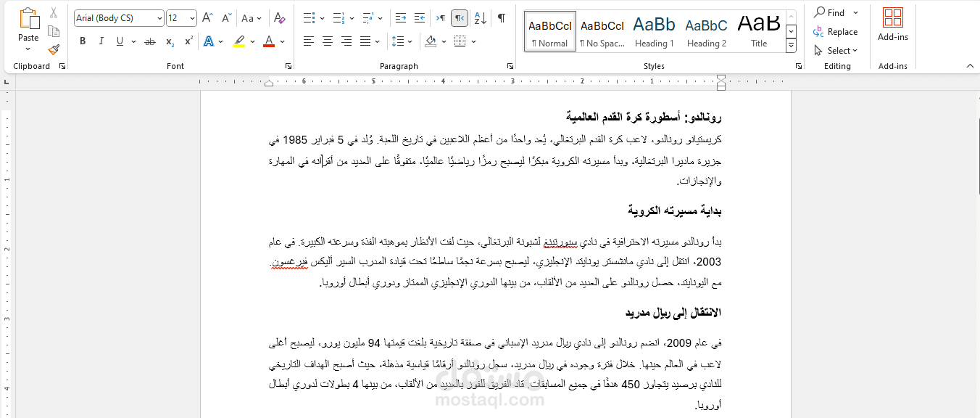Image resolution: width=980 pixels, height=418 pixels.
Task: Click Decrease Indent icon
Action: point(399,18)
